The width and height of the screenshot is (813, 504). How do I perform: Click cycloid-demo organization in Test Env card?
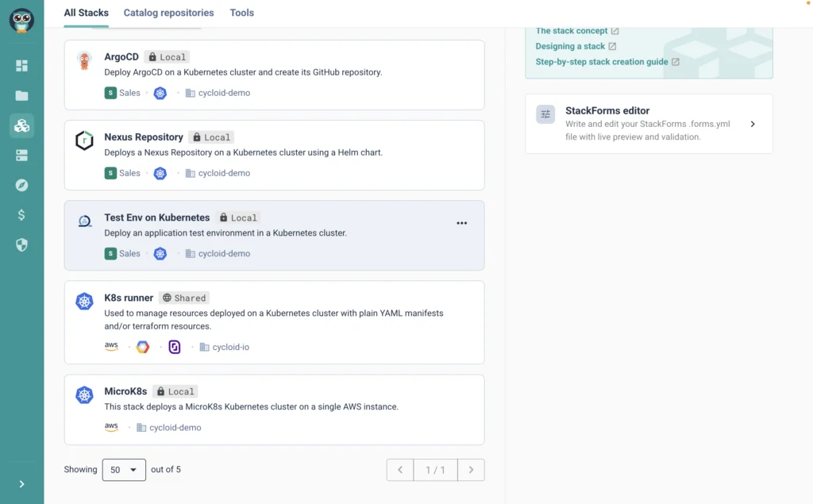pos(218,253)
